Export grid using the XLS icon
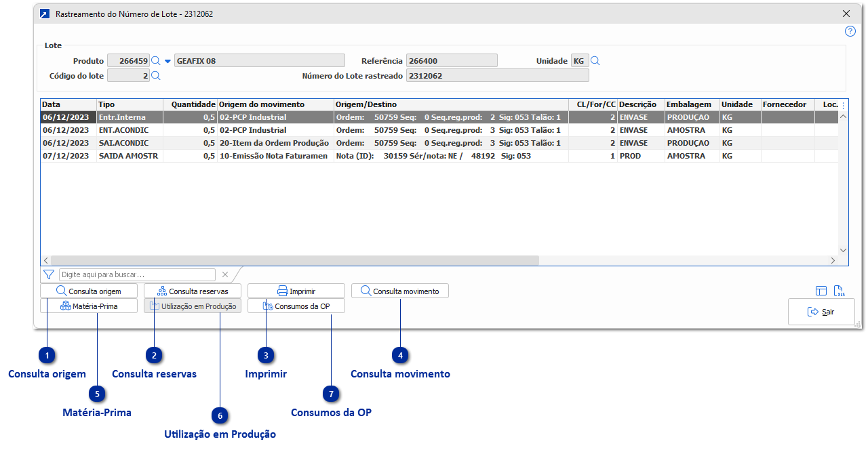This screenshot has width=868, height=452. coord(839,291)
